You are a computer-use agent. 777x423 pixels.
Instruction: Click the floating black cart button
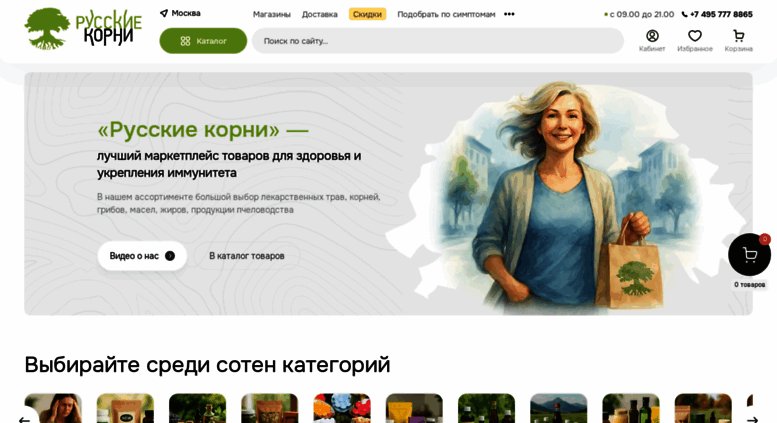749,255
